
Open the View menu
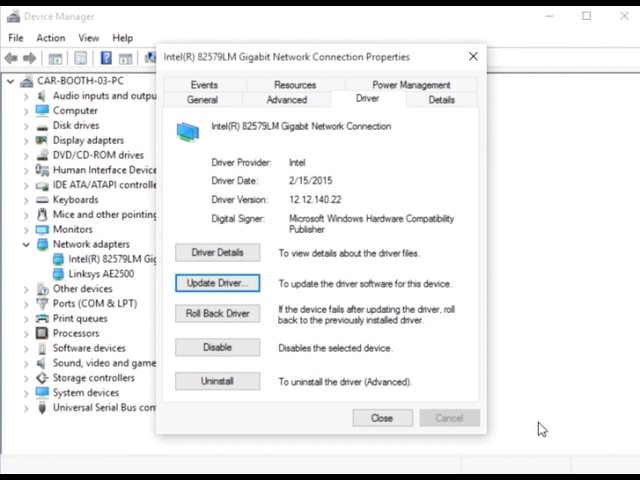pos(89,38)
